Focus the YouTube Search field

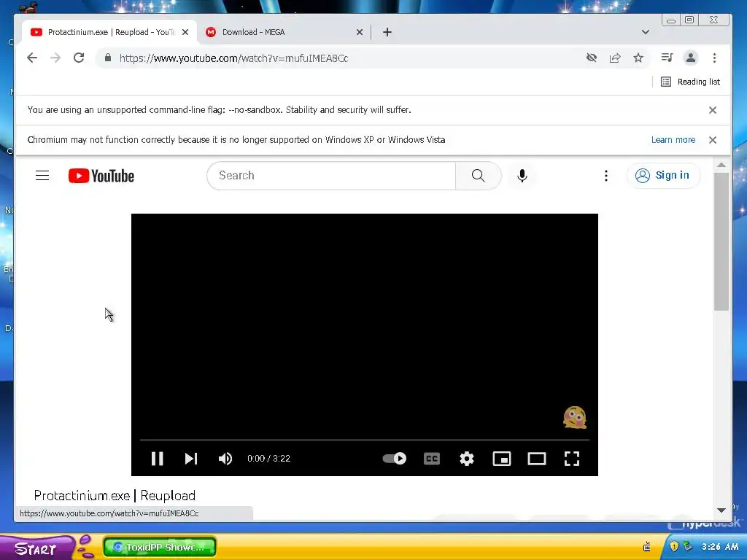click(331, 175)
